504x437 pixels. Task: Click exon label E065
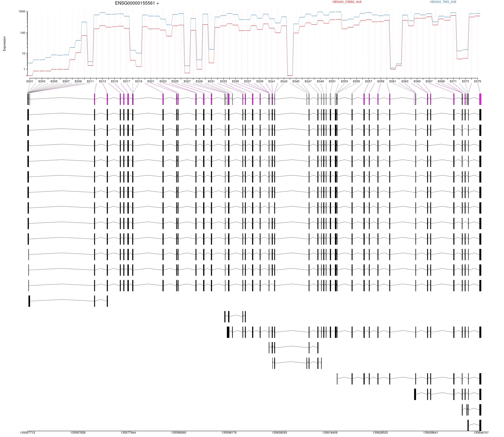(x=417, y=82)
